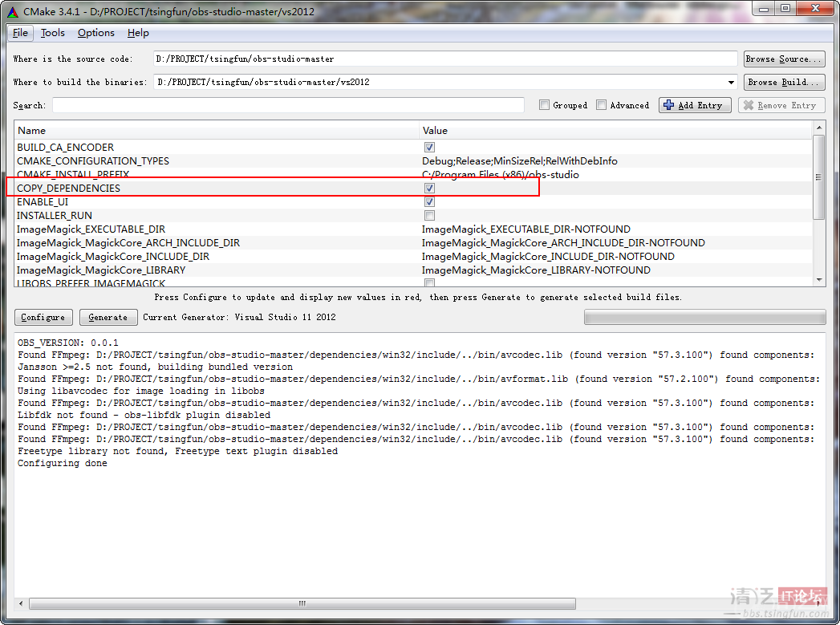Click the output log horizontal scrollbar
This screenshot has height=625, width=840.
click(x=302, y=603)
